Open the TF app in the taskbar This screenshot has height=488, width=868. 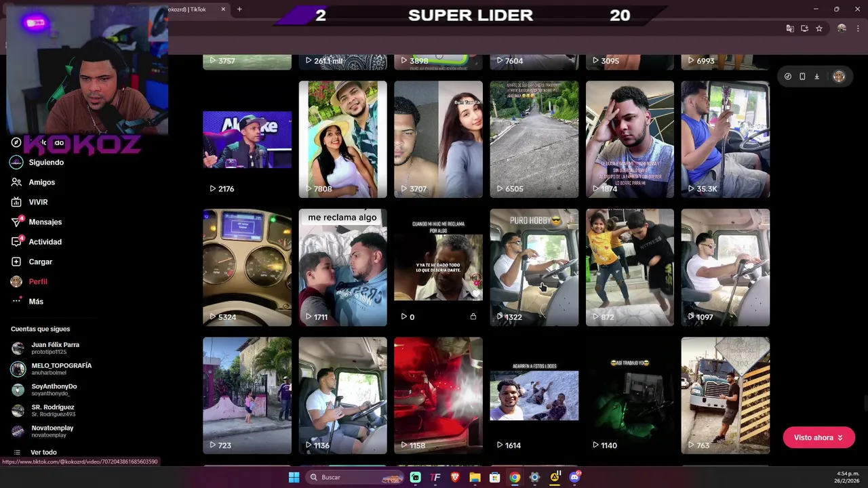(x=435, y=477)
